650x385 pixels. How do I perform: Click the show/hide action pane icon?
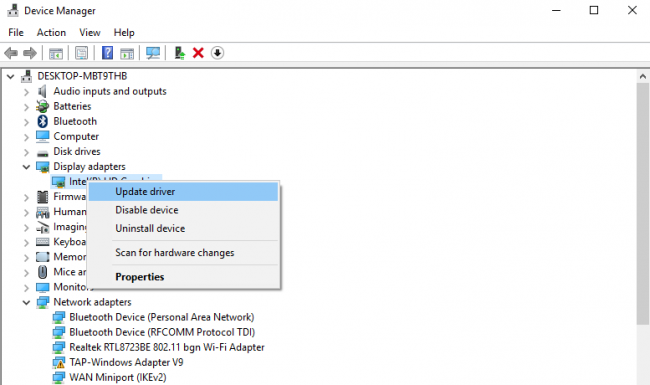click(127, 53)
